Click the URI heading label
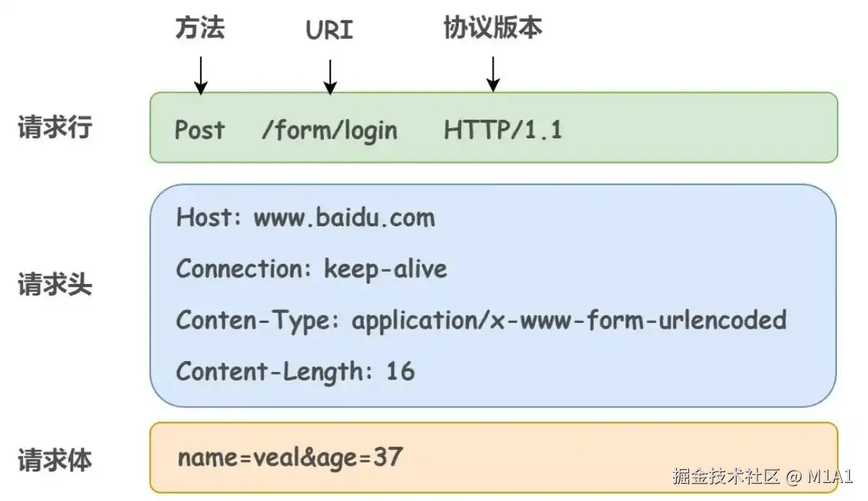This screenshot has width=868, height=501. (x=330, y=31)
